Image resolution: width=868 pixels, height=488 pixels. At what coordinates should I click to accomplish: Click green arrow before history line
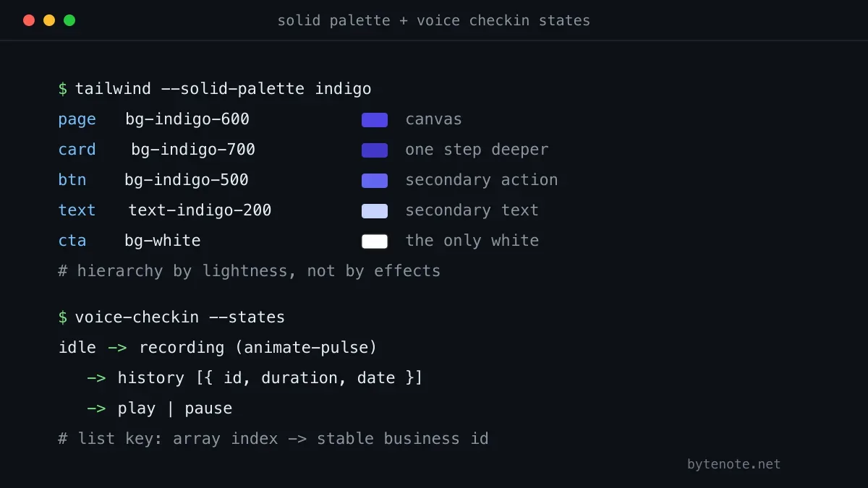point(96,378)
